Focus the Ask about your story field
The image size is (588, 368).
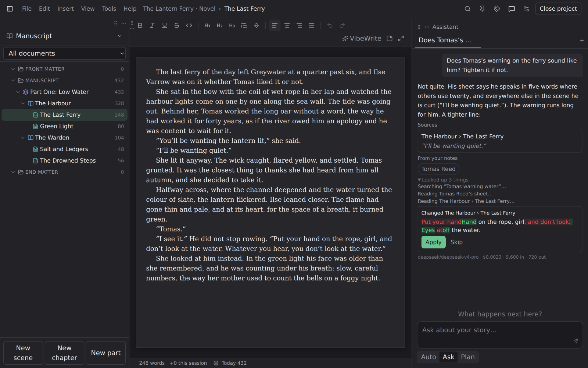(x=500, y=335)
